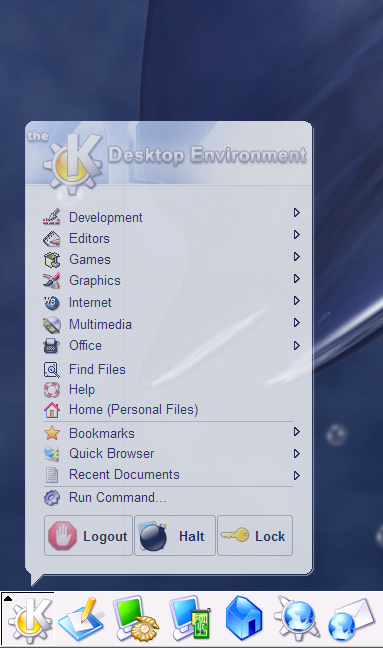Open the blue home folder panel icon
The height and width of the screenshot is (648, 383).
point(244,619)
